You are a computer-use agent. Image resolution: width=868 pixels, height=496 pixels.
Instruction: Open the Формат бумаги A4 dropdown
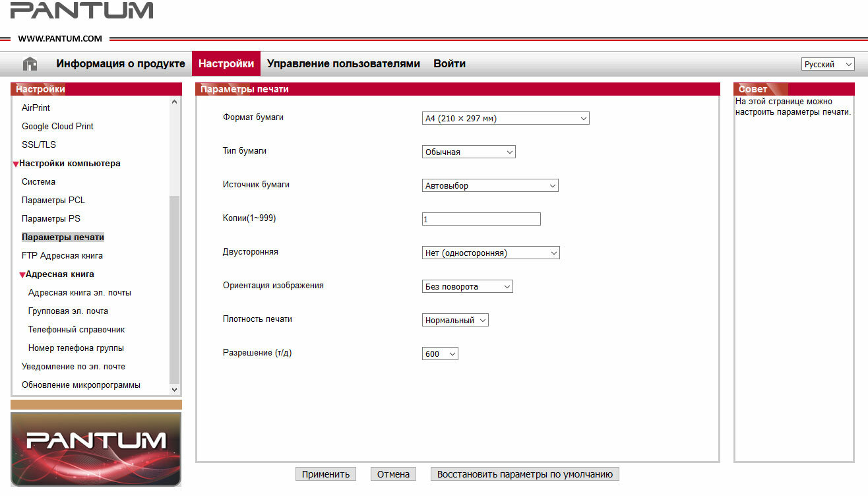click(505, 119)
